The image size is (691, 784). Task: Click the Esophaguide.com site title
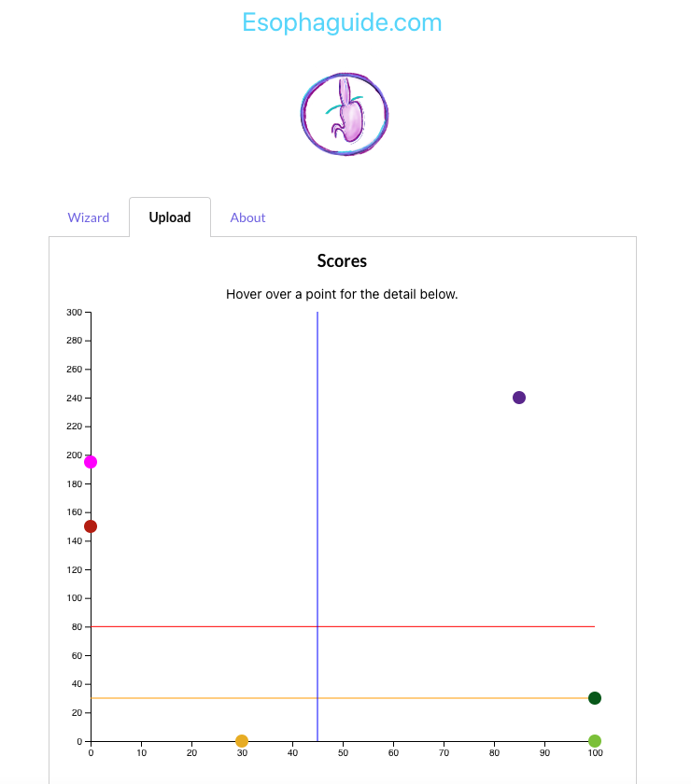click(x=344, y=22)
